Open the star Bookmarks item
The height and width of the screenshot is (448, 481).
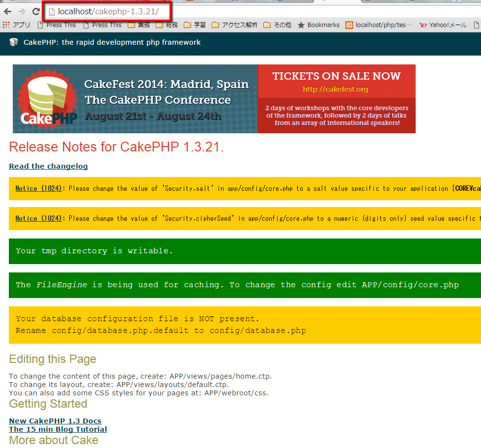tap(319, 25)
